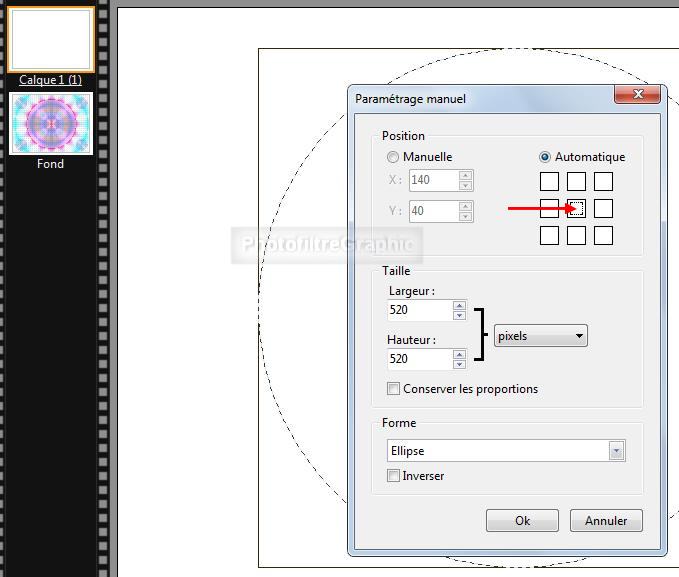The height and width of the screenshot is (577, 679).
Task: Select the bottom-left automatic position box
Action: tap(549, 235)
